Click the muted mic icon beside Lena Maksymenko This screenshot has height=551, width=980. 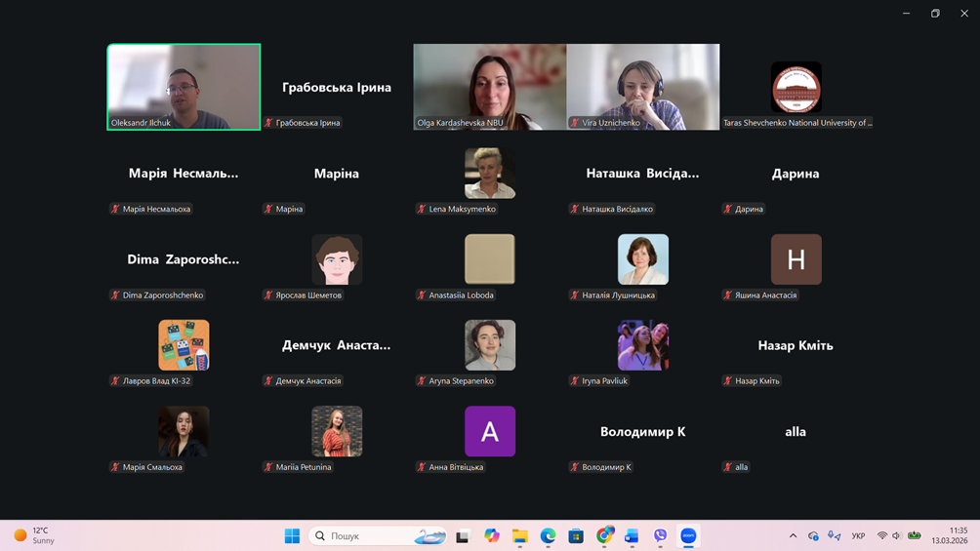pos(422,209)
